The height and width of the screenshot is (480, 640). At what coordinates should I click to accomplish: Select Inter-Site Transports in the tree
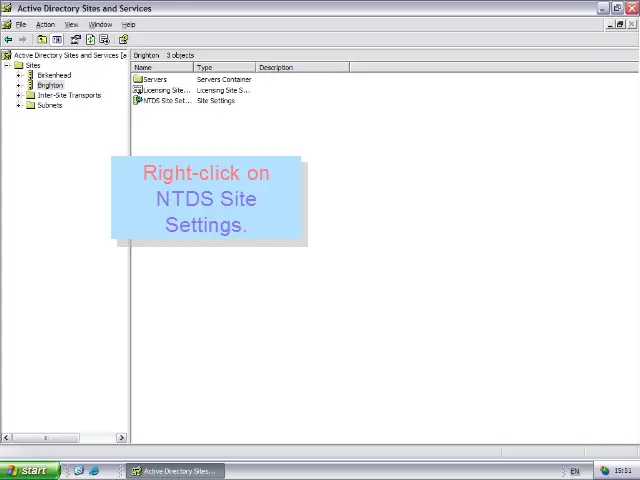coord(69,95)
